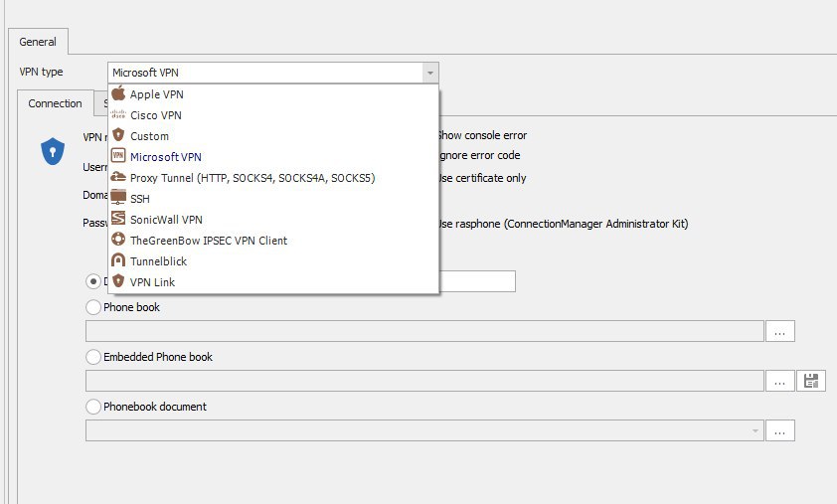Choose SonicWall VPN option
Viewport: 837px width, 504px height.
coord(273,219)
